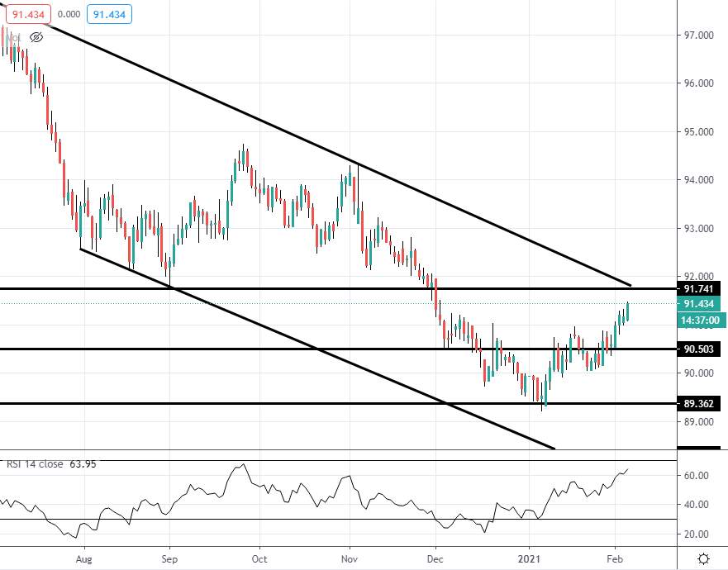Click the 90.000 price axis label
Image resolution: width=728 pixels, height=570 pixels.
tap(699, 373)
